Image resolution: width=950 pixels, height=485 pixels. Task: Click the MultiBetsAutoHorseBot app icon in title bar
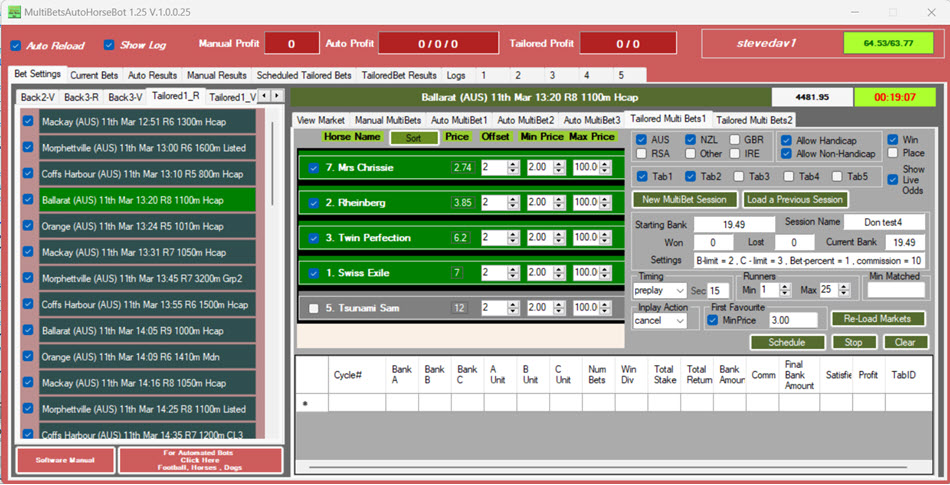click(x=13, y=12)
